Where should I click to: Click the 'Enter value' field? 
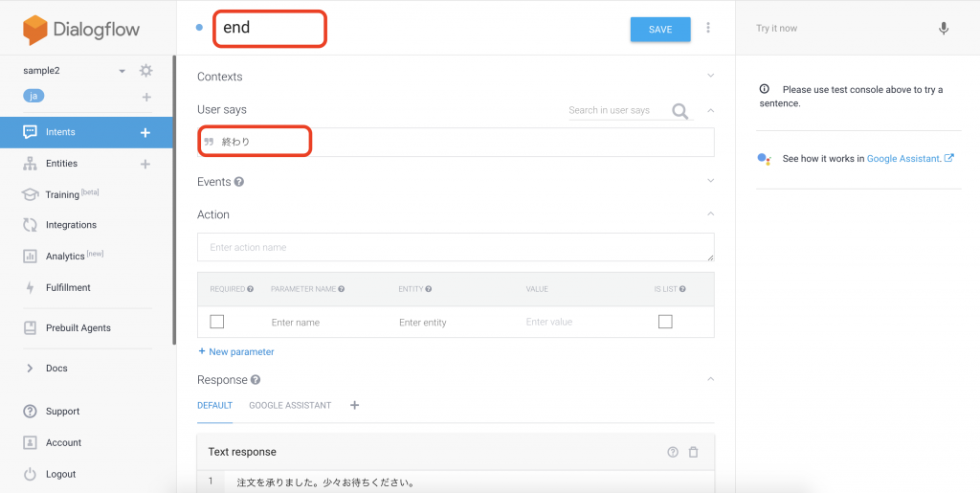point(549,322)
